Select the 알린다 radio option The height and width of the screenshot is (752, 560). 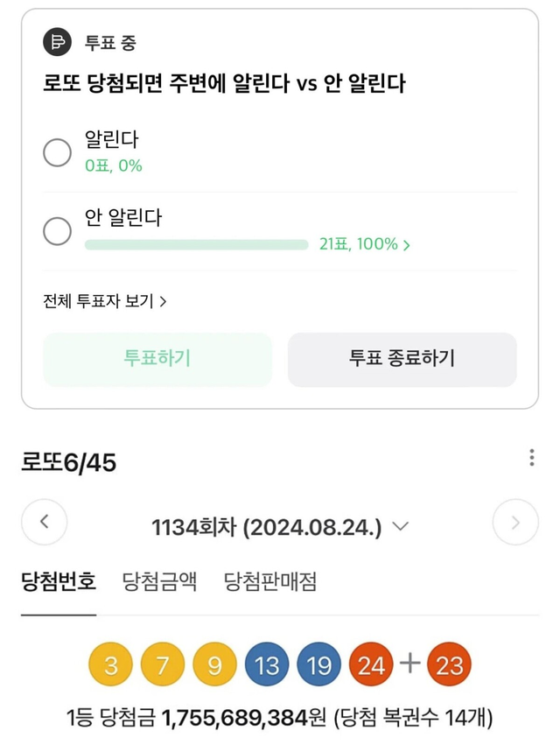click(x=58, y=153)
